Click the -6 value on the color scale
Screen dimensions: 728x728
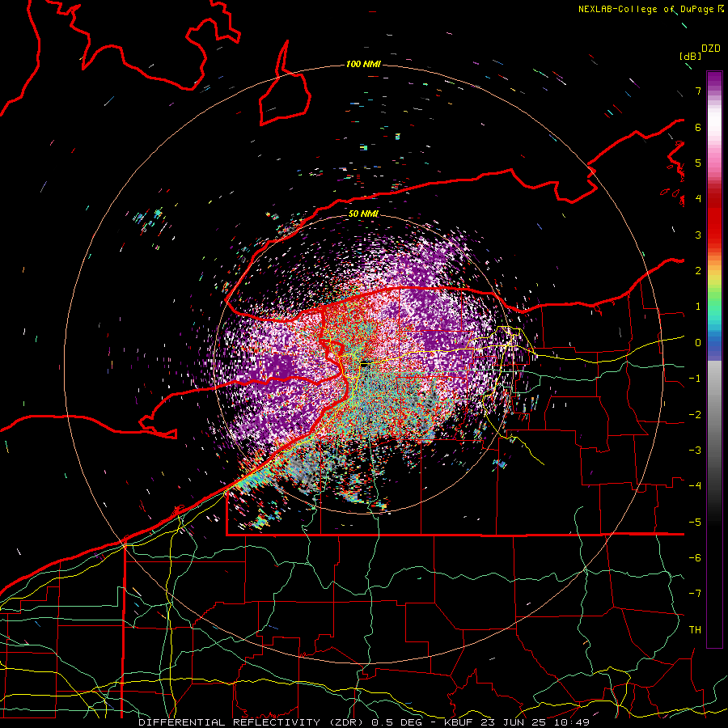coord(695,558)
